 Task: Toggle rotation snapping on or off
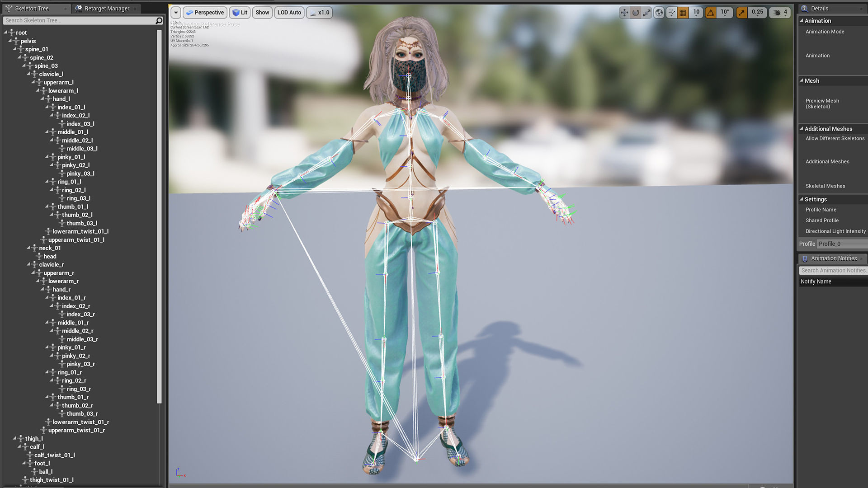[x=711, y=13]
